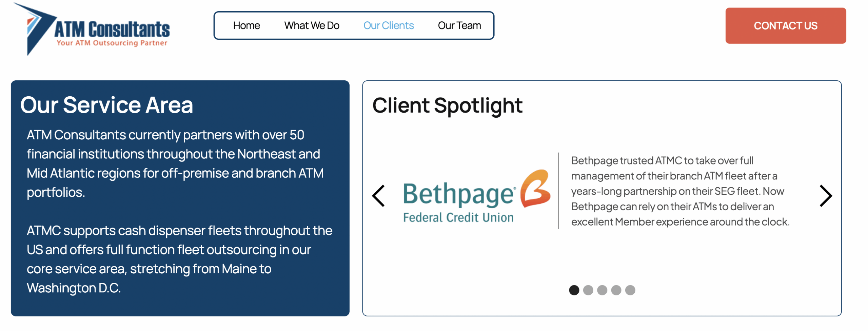Click the Bethpage testimonial paragraph

pos(680,191)
